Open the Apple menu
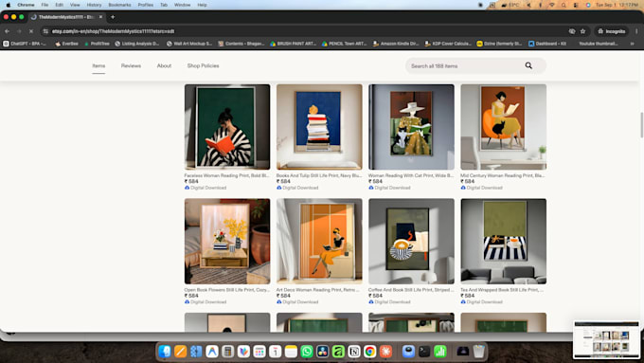Image resolution: width=644 pixels, height=363 pixels. [x=8, y=5]
